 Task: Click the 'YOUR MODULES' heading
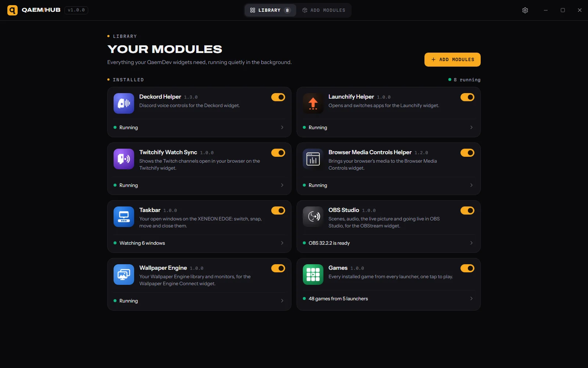coord(165,49)
